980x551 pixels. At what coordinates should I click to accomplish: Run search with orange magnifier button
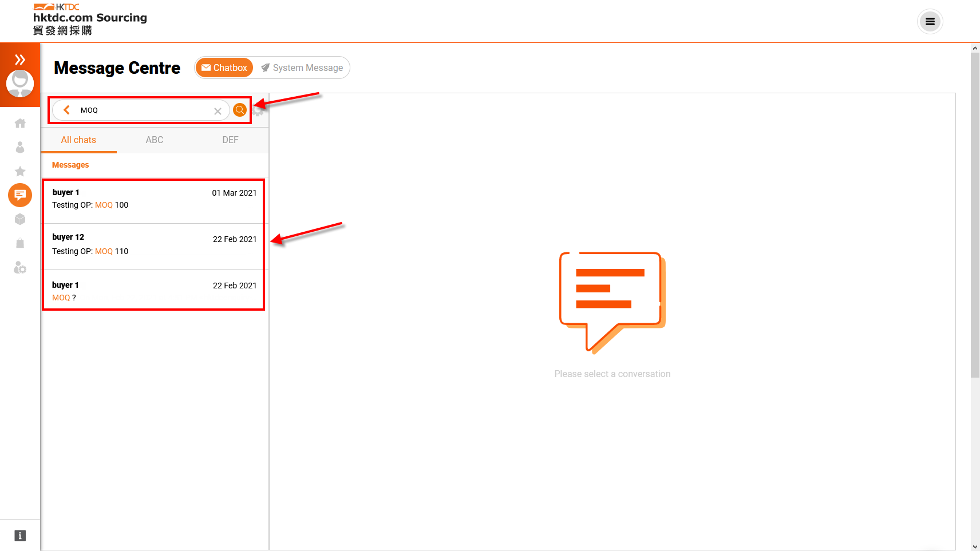point(240,110)
